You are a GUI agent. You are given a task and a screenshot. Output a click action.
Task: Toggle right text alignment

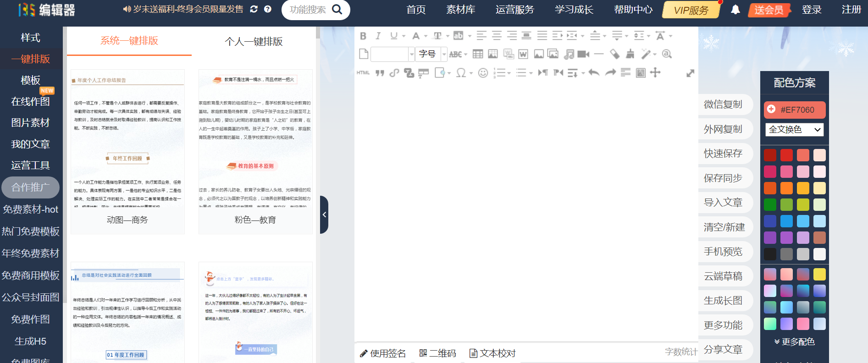[x=512, y=36]
